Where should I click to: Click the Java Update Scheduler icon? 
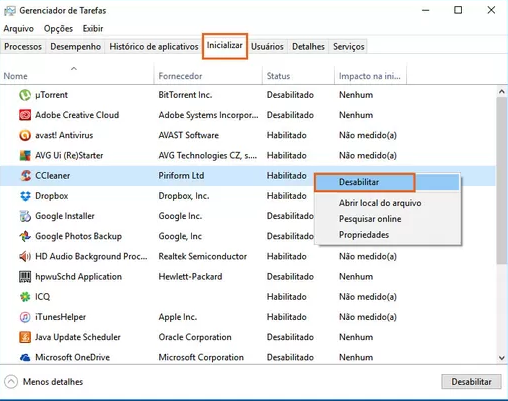(25, 337)
